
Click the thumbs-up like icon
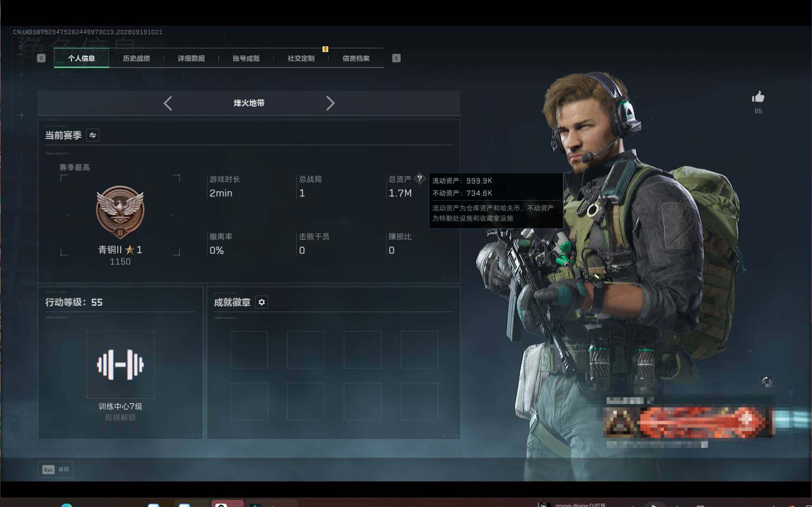[758, 97]
